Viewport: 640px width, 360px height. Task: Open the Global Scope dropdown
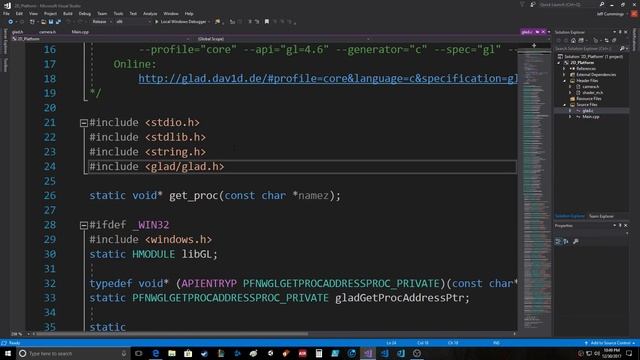pyautogui.click(x=282, y=39)
